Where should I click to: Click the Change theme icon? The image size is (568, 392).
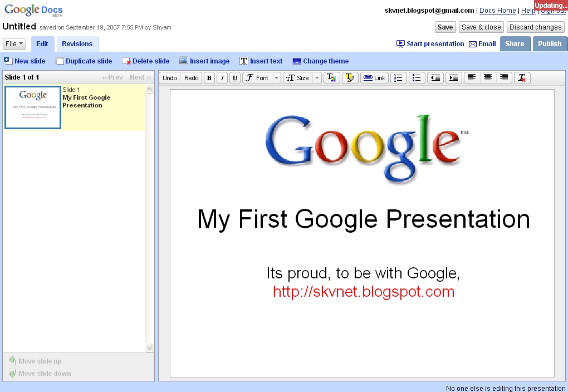click(297, 61)
